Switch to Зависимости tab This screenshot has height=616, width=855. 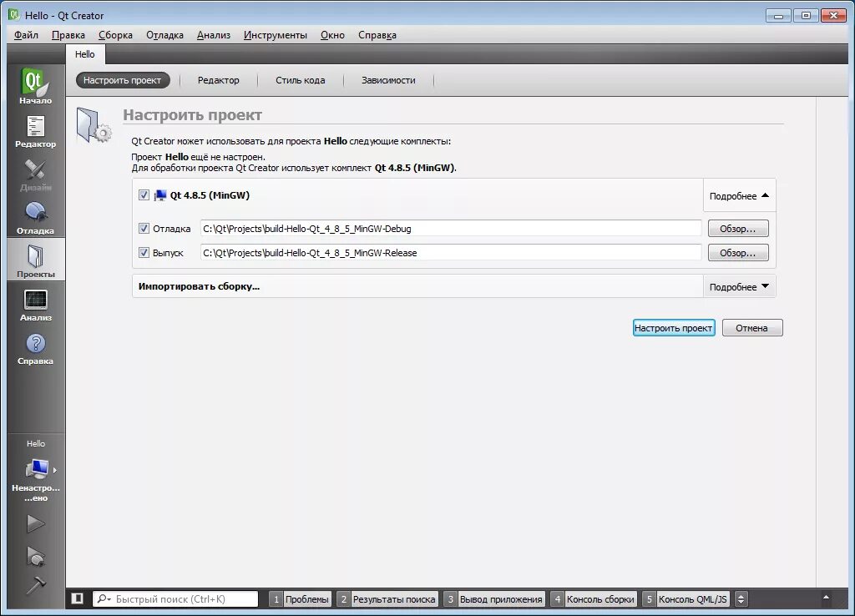388,80
